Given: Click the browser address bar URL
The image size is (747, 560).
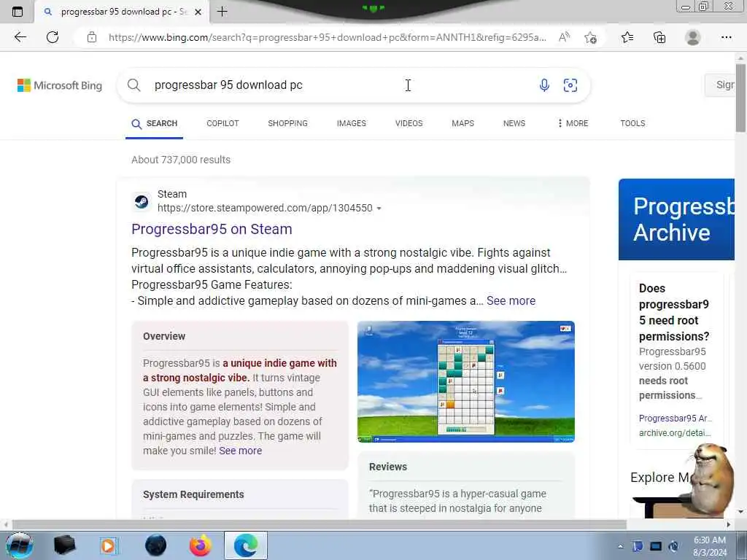Looking at the screenshot, I should (327, 37).
